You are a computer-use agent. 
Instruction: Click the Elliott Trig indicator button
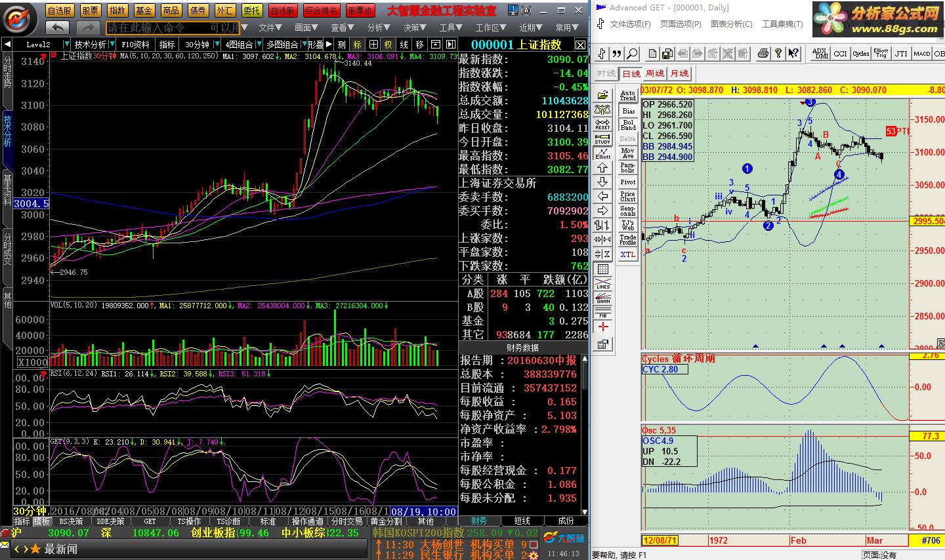pos(881,54)
